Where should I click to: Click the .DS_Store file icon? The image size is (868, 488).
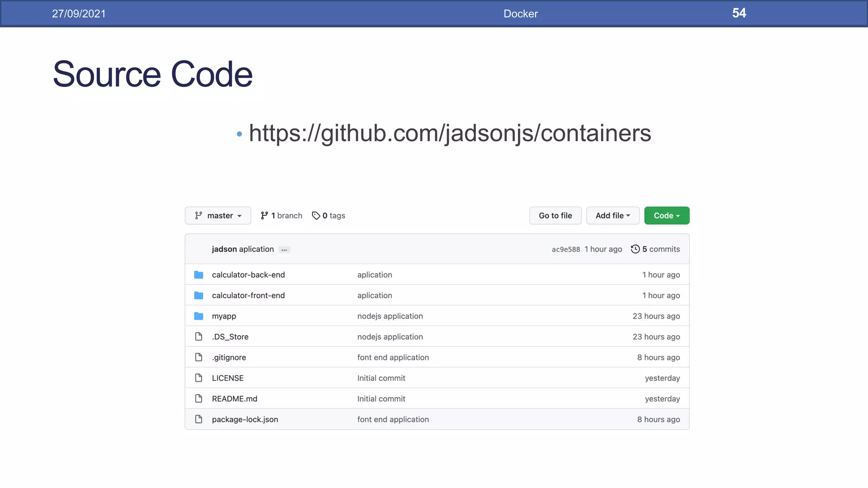coord(198,337)
